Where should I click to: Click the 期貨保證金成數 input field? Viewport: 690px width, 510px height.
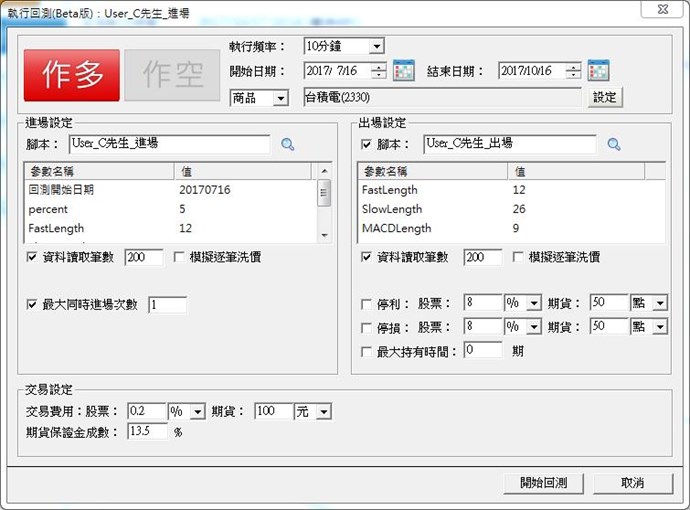point(147,432)
